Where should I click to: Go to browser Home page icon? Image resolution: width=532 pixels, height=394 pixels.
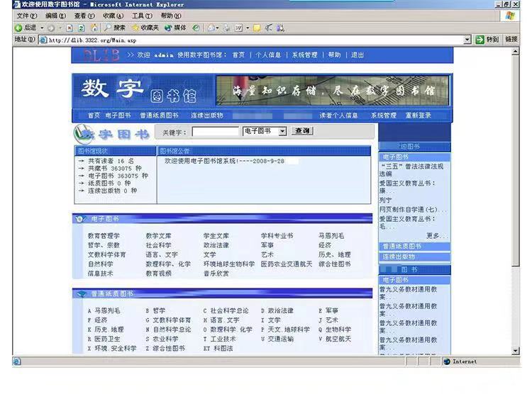tap(94, 28)
